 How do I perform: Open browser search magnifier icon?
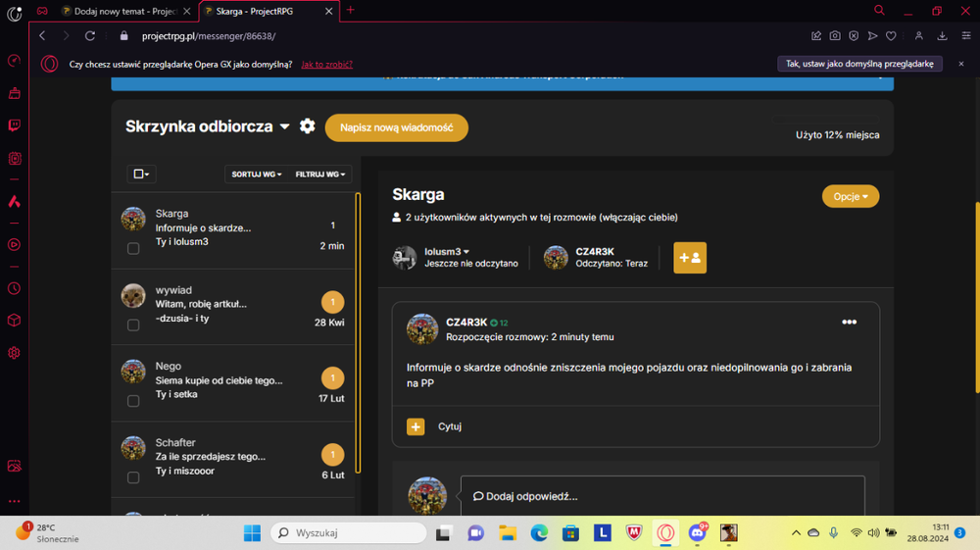click(x=879, y=11)
